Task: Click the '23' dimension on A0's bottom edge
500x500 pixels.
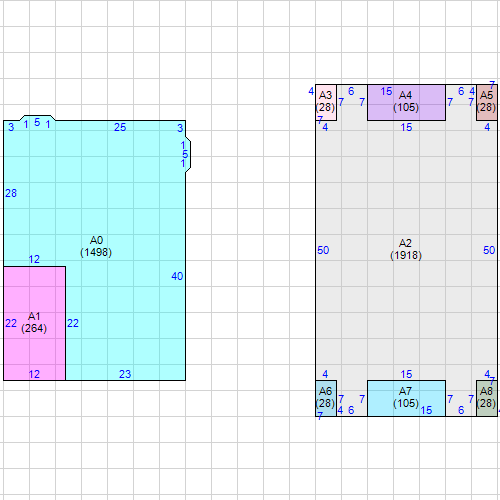Action: [125, 374]
